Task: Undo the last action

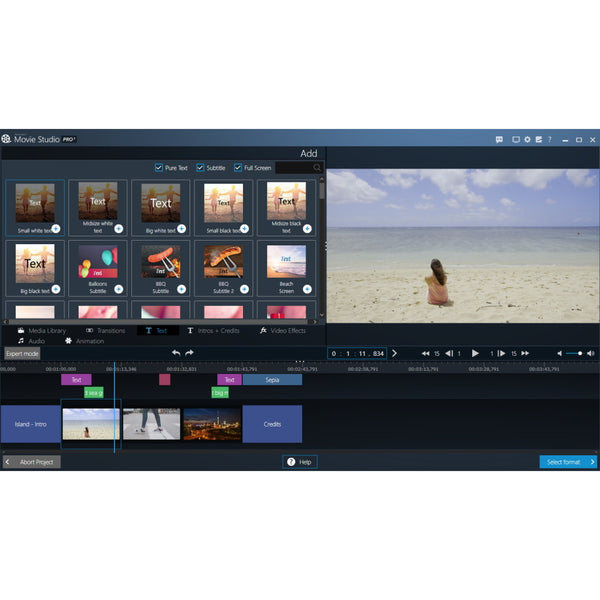Action: pos(176,353)
